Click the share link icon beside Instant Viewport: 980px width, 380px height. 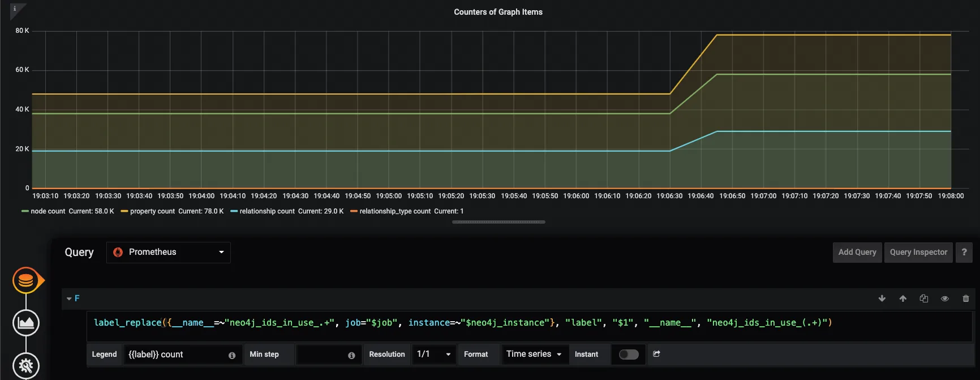click(657, 354)
